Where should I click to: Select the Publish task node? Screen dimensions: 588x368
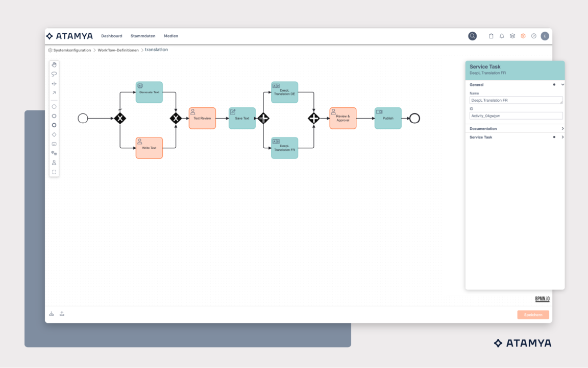[388, 118]
